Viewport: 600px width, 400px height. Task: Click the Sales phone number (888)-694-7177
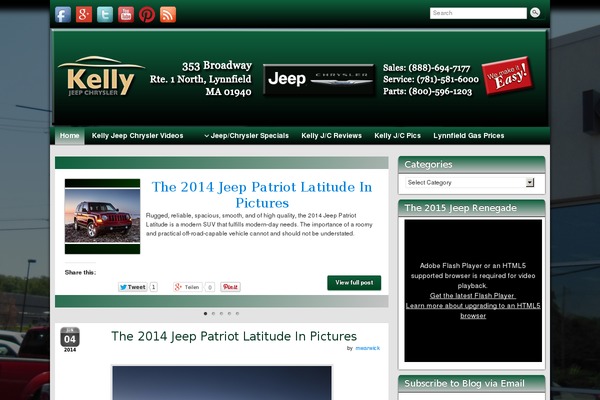click(x=439, y=68)
